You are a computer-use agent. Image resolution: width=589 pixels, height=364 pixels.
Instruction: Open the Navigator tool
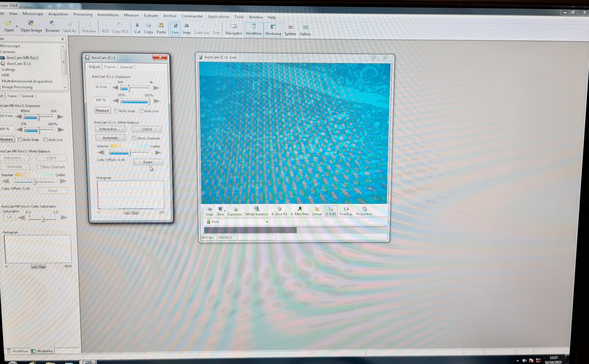coord(234,29)
